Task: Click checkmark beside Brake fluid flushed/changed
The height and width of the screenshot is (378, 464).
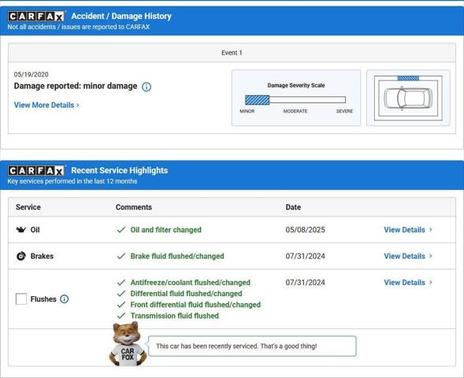Action: click(x=121, y=256)
